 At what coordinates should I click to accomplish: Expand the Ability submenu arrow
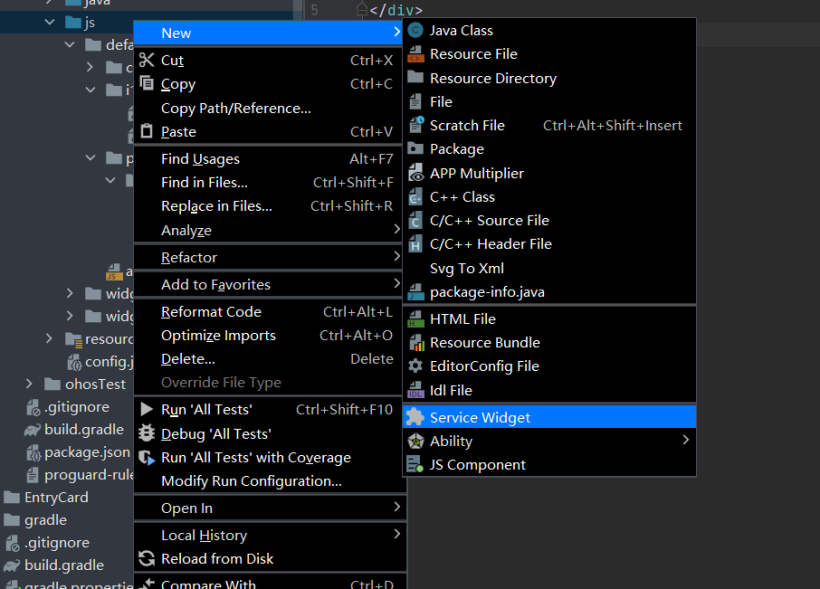[x=685, y=441]
